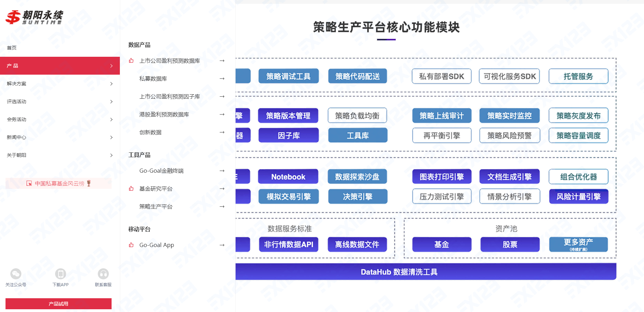Open Go-Goal App link

pyautogui.click(x=157, y=245)
